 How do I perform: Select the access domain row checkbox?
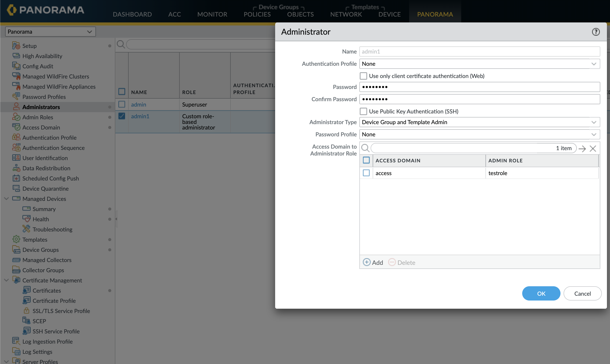[366, 173]
